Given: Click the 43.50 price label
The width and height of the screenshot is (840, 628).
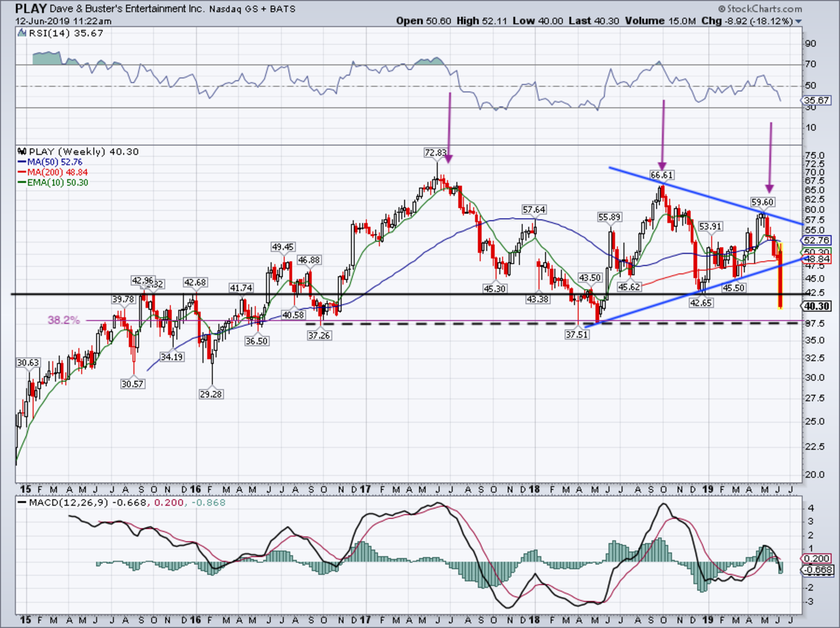Looking at the screenshot, I should click(x=589, y=279).
